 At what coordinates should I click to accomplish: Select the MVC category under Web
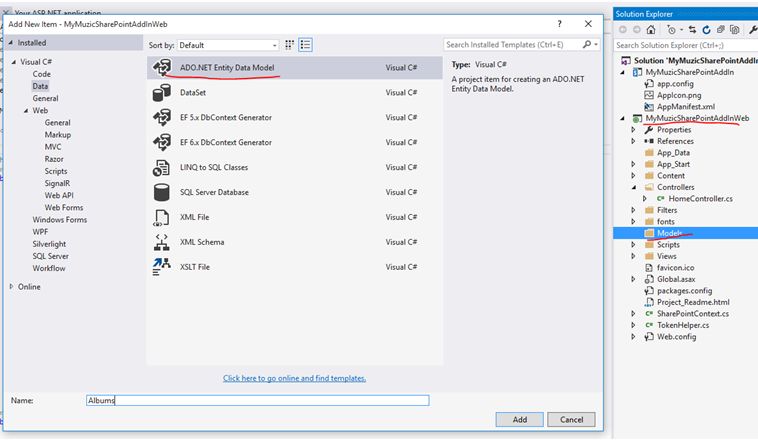(53, 147)
